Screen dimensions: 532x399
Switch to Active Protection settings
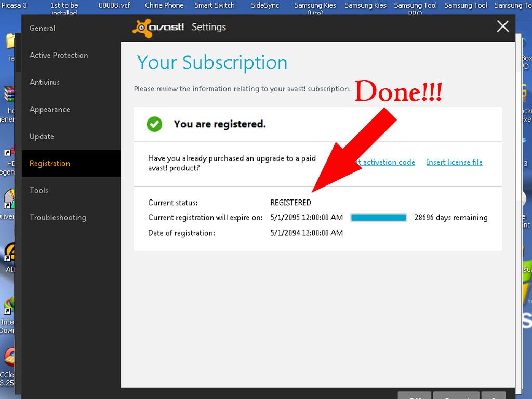click(59, 55)
